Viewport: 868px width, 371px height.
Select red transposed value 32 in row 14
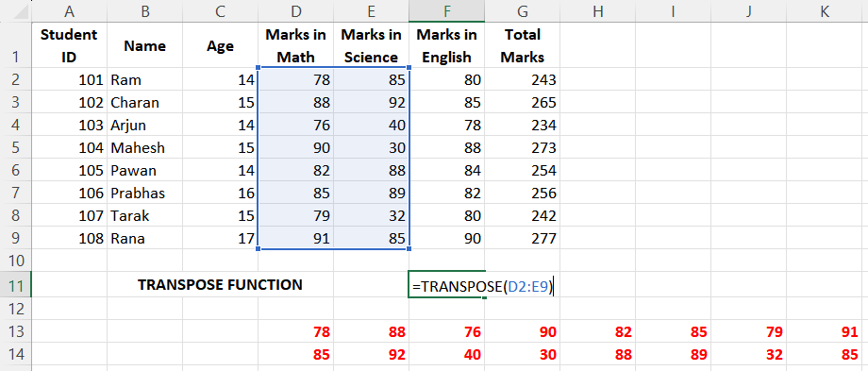point(748,354)
